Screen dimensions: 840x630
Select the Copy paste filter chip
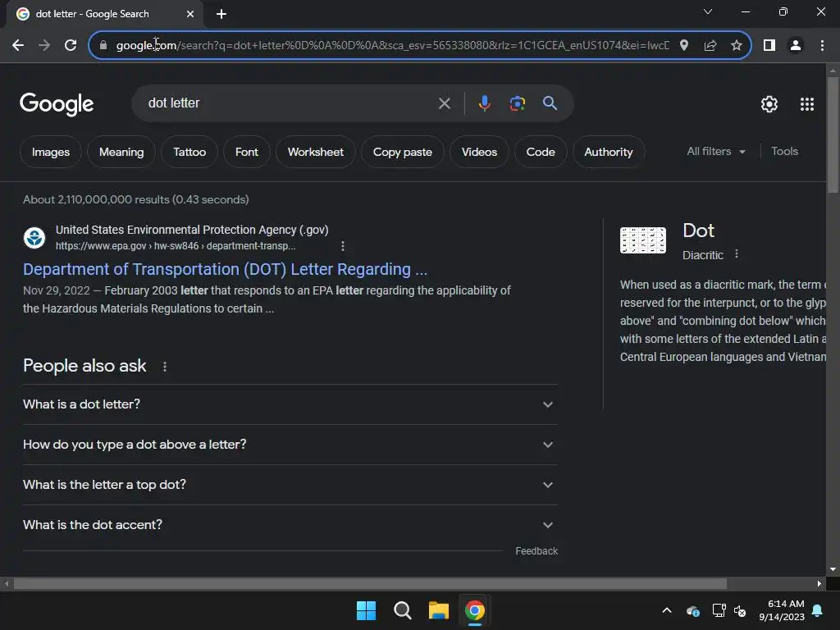click(x=402, y=152)
